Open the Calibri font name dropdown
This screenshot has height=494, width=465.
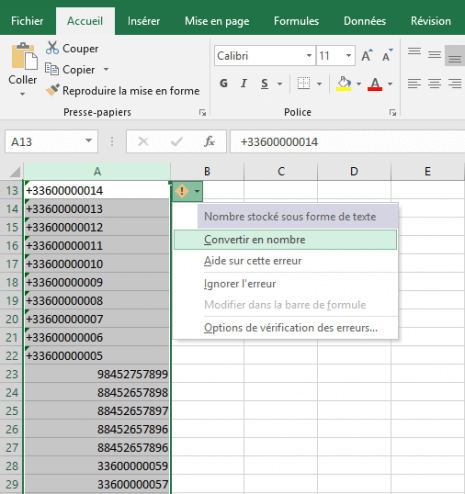[x=309, y=56]
